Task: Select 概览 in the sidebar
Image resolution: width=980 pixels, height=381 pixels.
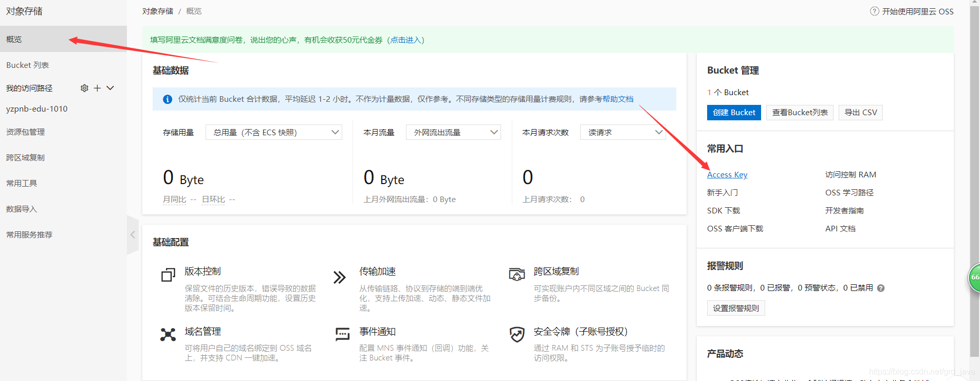Action: (x=63, y=39)
